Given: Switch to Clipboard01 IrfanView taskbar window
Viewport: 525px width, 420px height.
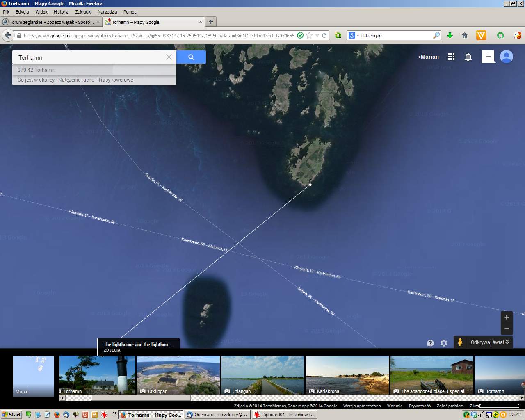Looking at the screenshot, I should pos(284,415).
